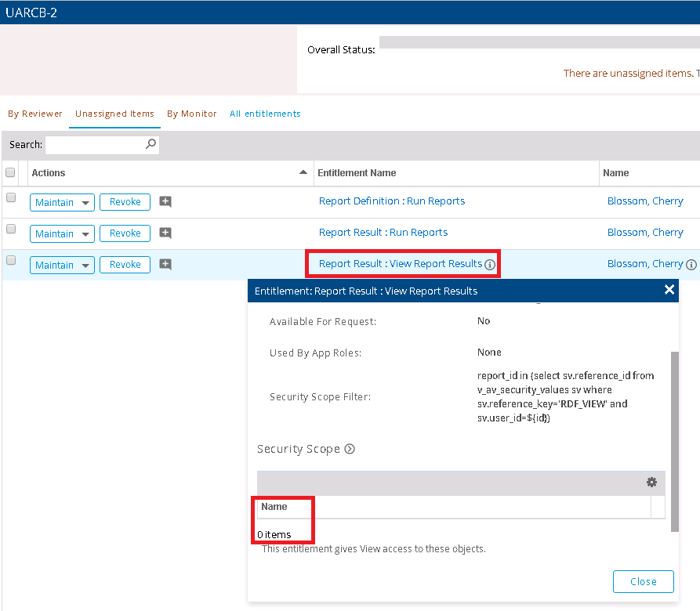Add comment on Report Result Run Reports row

[x=165, y=233]
